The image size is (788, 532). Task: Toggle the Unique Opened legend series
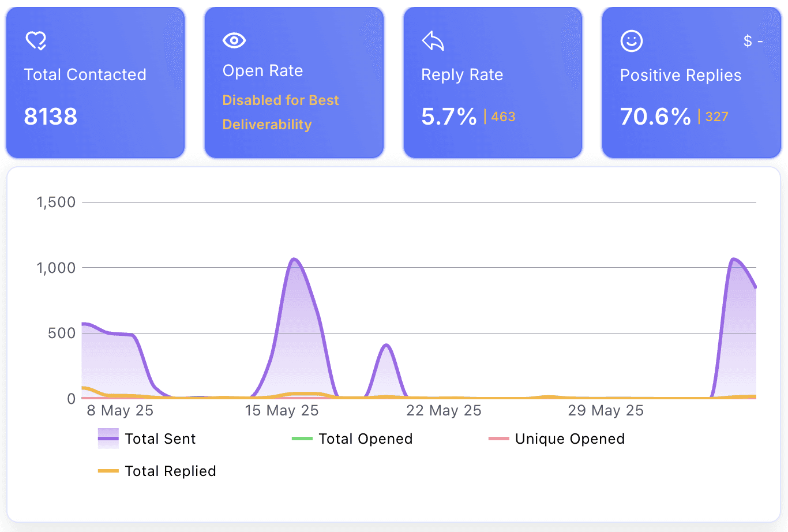[557, 439]
